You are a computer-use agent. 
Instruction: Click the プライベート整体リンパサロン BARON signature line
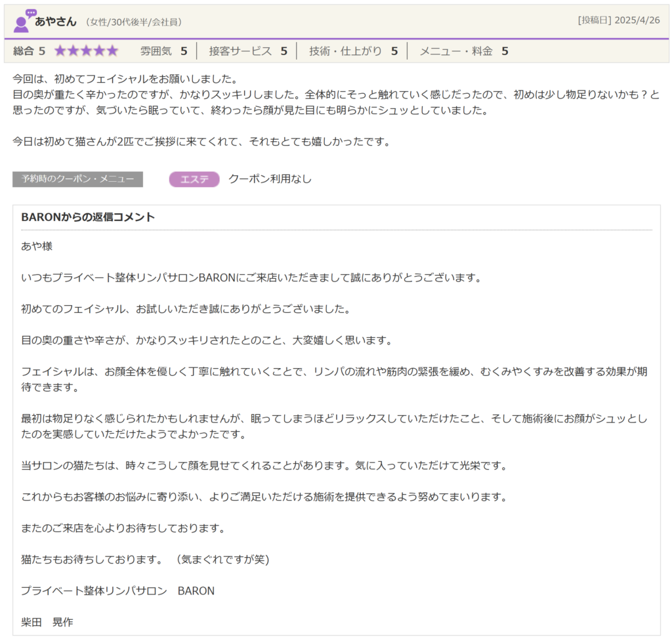click(117, 590)
